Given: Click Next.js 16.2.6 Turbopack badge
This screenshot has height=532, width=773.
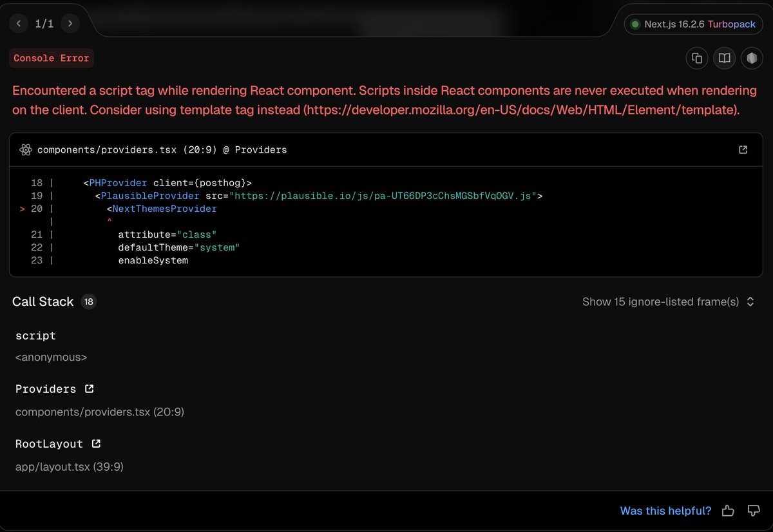Looking at the screenshot, I should (x=693, y=24).
